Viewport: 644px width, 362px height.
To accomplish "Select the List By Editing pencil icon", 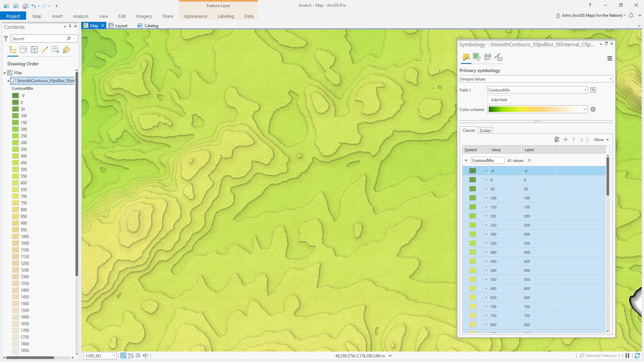I will [45, 50].
